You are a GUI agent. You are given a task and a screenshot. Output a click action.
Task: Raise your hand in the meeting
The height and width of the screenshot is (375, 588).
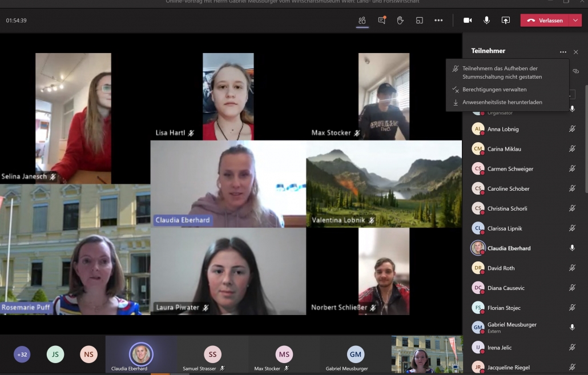coord(400,21)
